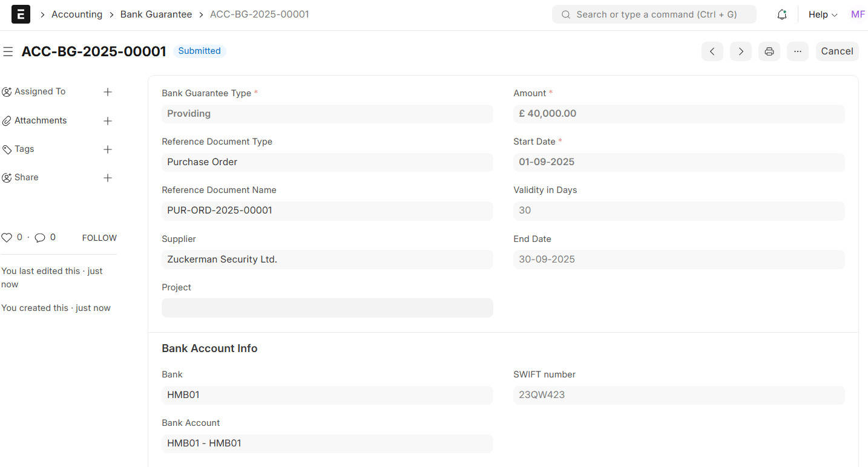Toggle the sidebar hamburger menu
This screenshot has height=467, width=868.
pyautogui.click(x=8, y=52)
